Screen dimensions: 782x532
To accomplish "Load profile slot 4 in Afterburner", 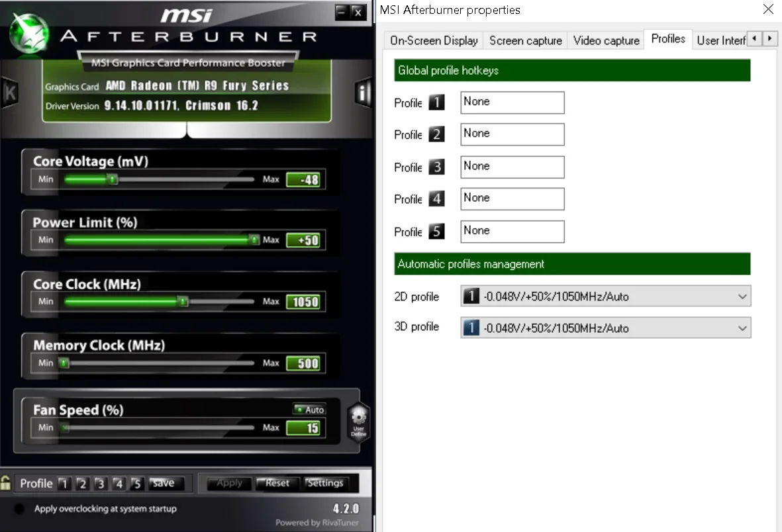I will tap(119, 483).
